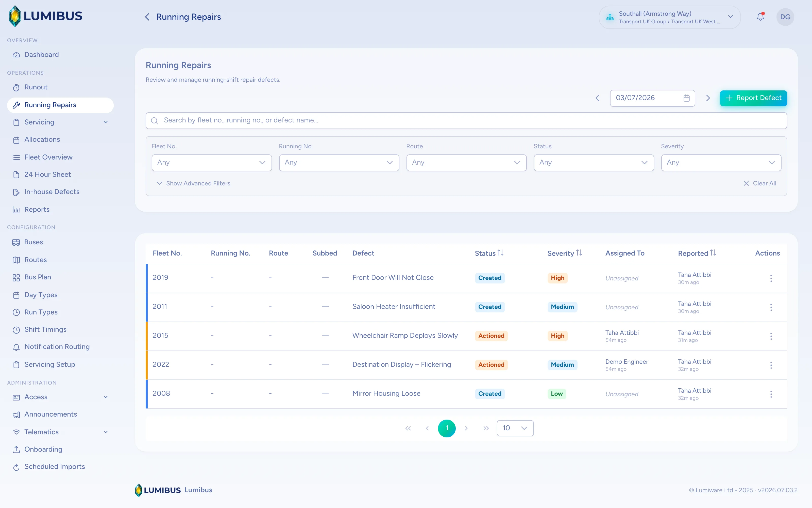Open Run Types configuration
Image resolution: width=812 pixels, height=508 pixels.
[60, 312]
